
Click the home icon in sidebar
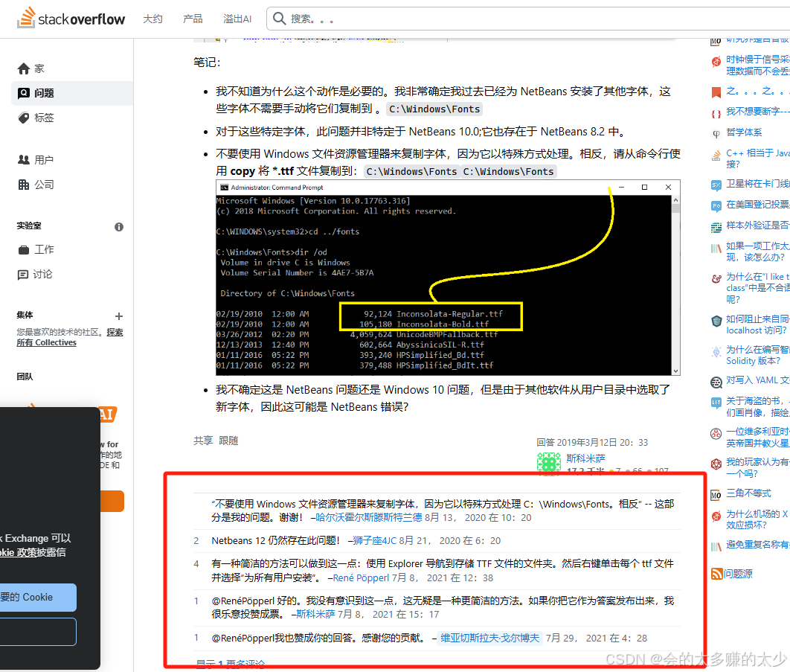click(x=24, y=68)
